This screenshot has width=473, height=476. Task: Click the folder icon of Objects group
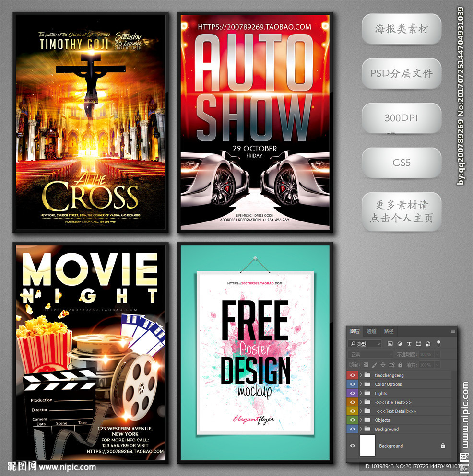click(x=367, y=420)
